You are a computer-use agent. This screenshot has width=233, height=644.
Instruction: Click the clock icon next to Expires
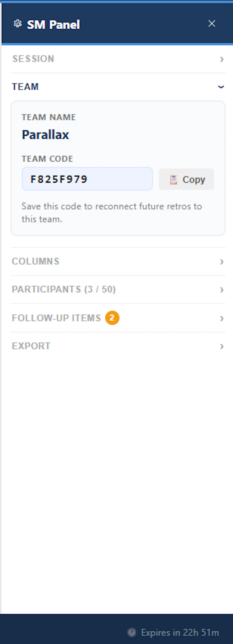tap(132, 633)
